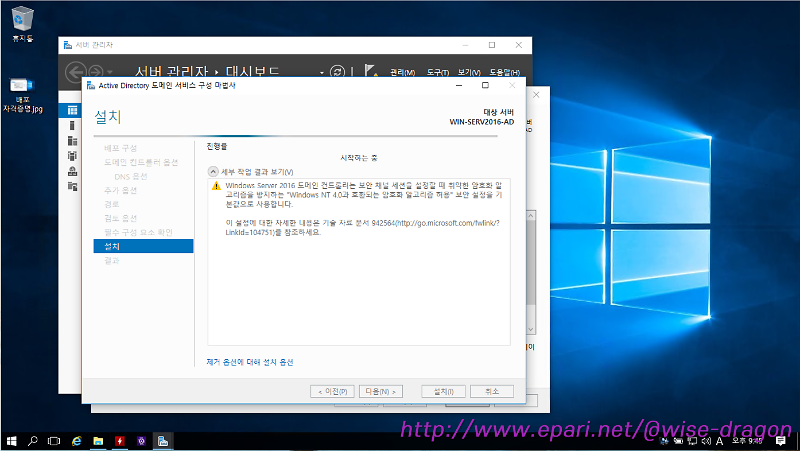Viewport: 800px width, 451px height.
Task: Select the local server icon in sidebar
Action: 72,126
